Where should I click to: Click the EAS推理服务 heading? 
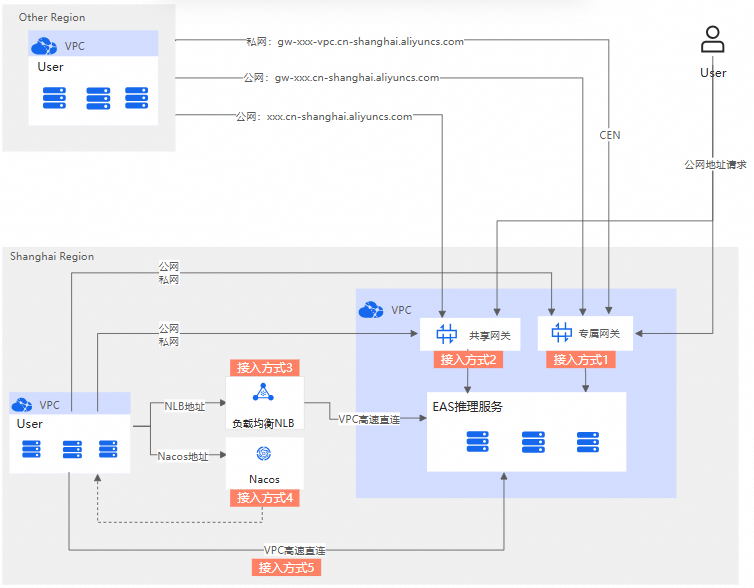(x=467, y=407)
